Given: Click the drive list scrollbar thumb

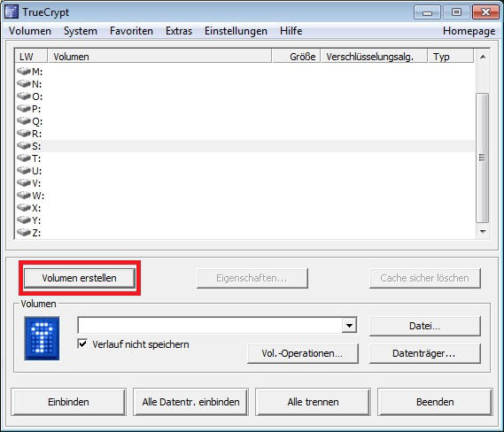Looking at the screenshot, I should point(482,158).
